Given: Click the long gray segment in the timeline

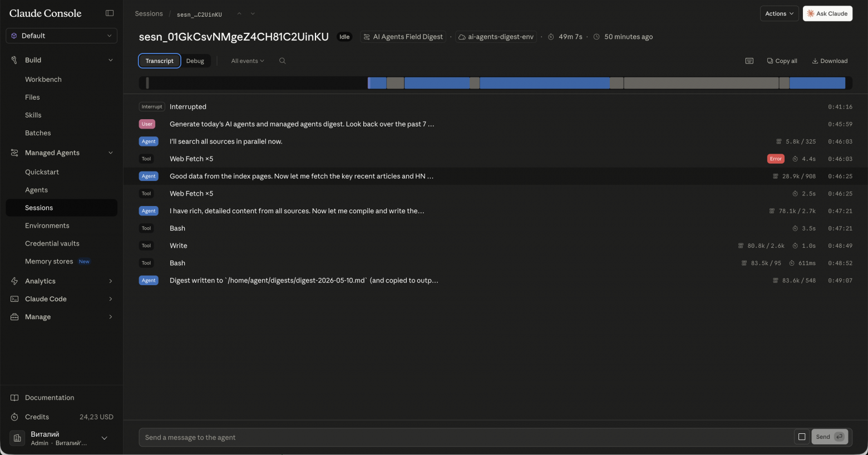Looking at the screenshot, I should 701,83.
